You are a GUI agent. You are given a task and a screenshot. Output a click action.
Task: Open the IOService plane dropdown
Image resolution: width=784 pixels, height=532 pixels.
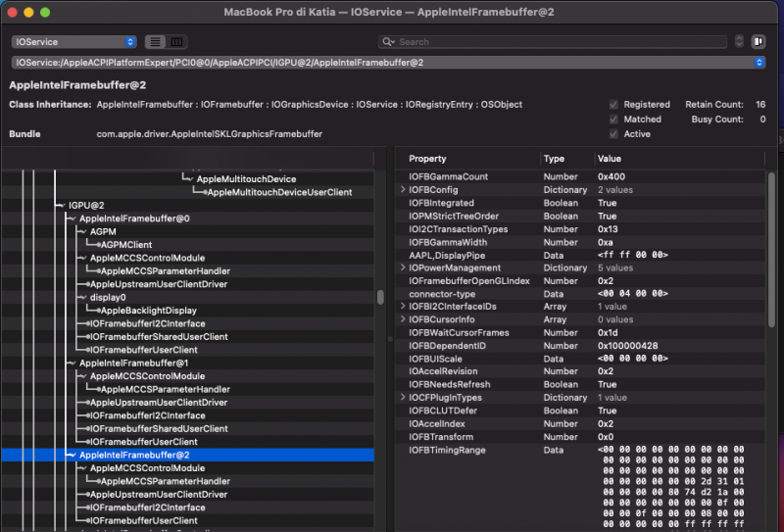[74, 42]
